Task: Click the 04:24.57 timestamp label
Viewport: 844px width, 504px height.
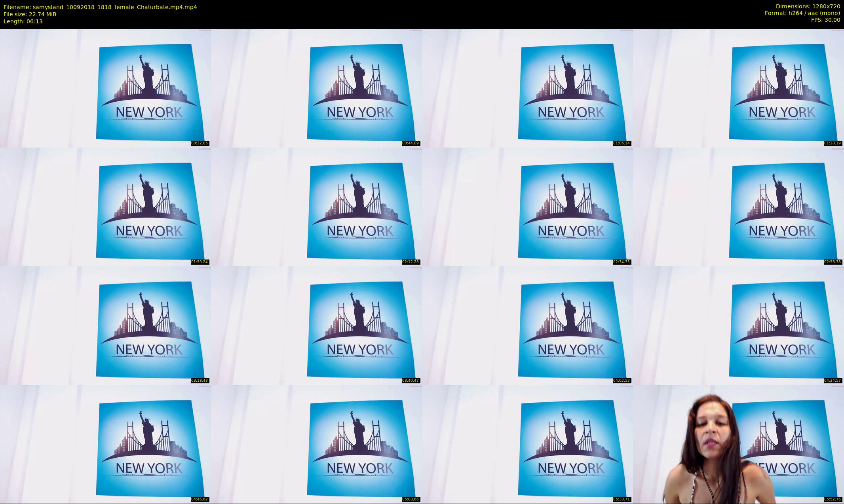Action: tap(833, 381)
